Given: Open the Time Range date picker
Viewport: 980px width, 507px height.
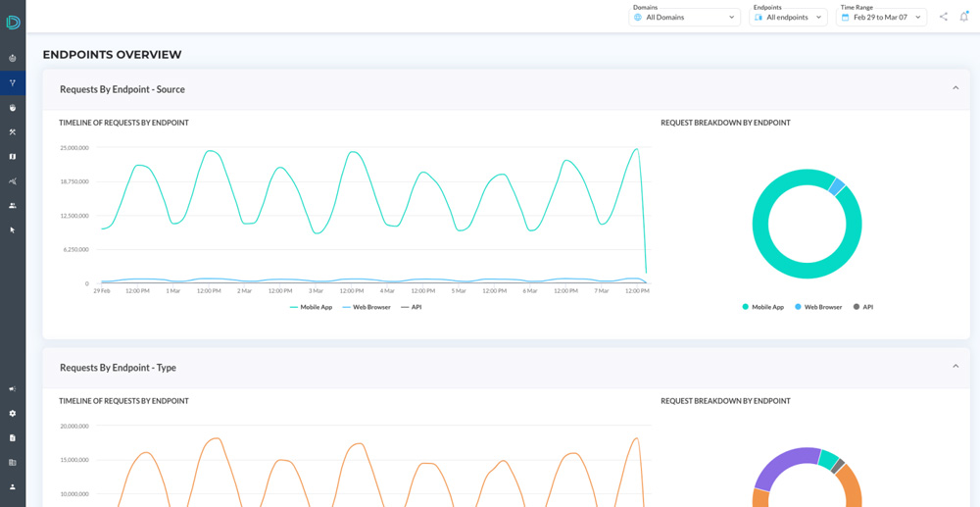Looking at the screenshot, I should click(x=881, y=17).
